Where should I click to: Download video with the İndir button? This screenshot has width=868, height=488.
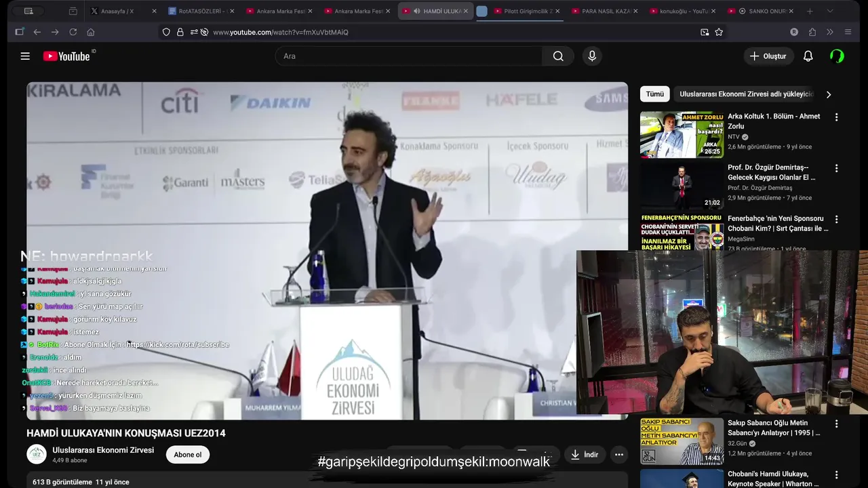pos(585,455)
